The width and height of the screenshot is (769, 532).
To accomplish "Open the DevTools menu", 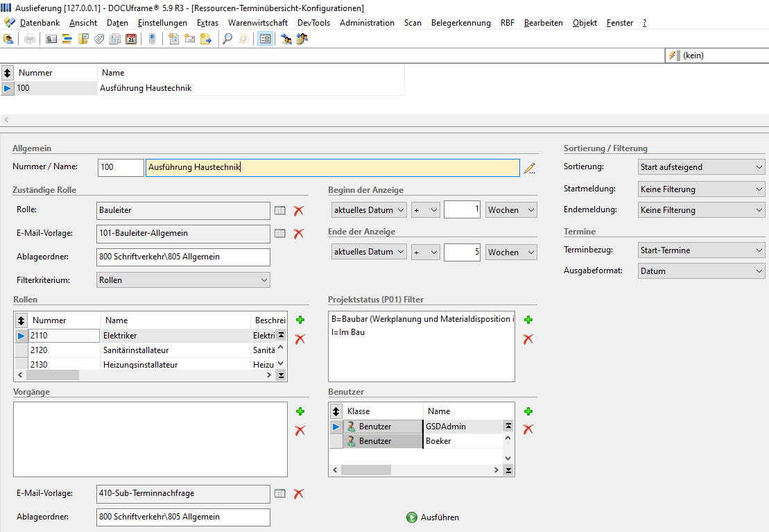I will pos(313,23).
